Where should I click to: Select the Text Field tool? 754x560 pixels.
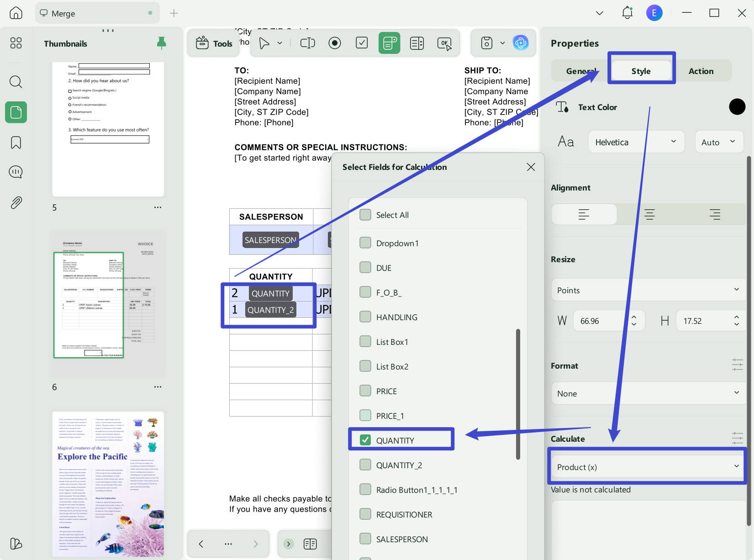(308, 43)
